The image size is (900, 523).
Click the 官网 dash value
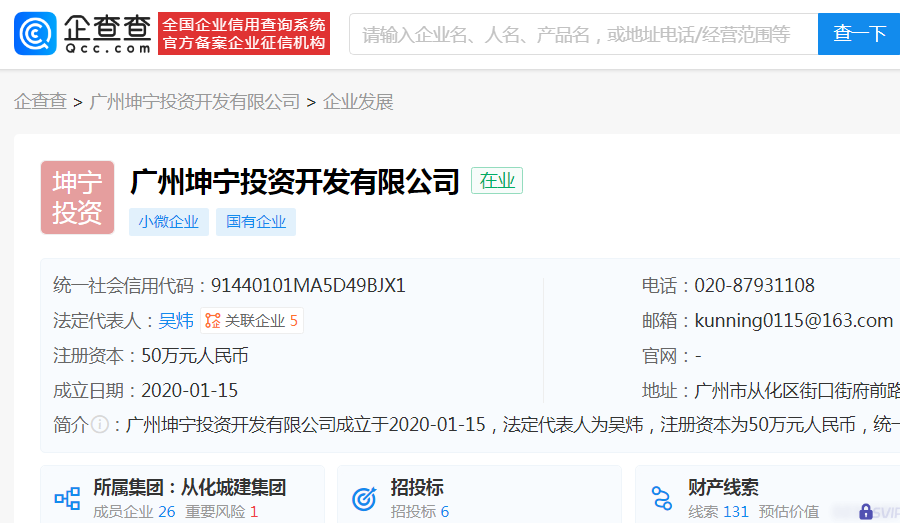click(x=698, y=356)
